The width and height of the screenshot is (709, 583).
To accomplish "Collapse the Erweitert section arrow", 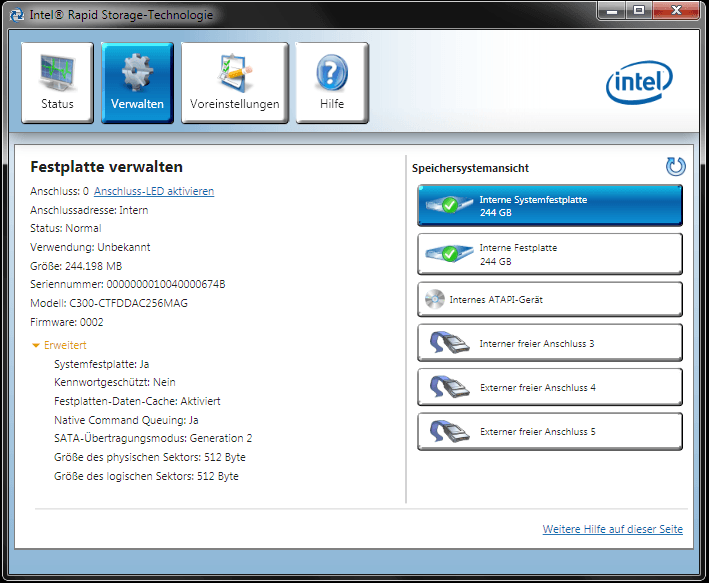I will pyautogui.click(x=36, y=346).
